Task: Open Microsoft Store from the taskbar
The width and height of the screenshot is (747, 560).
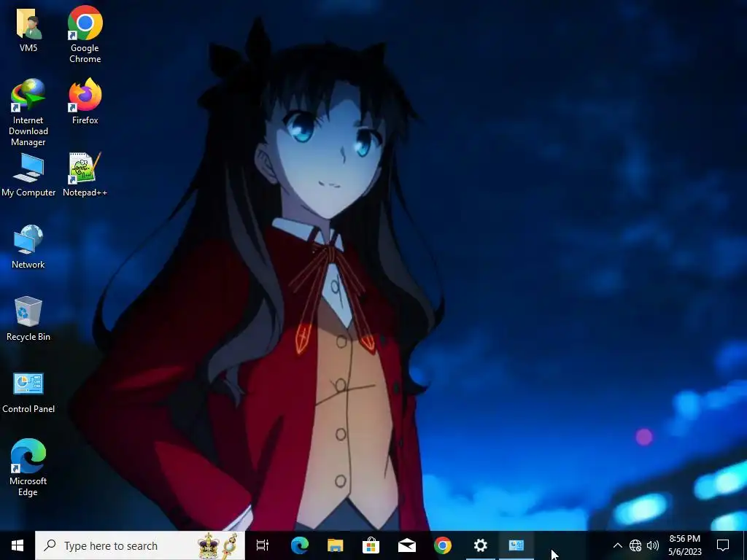Action: pos(371,545)
